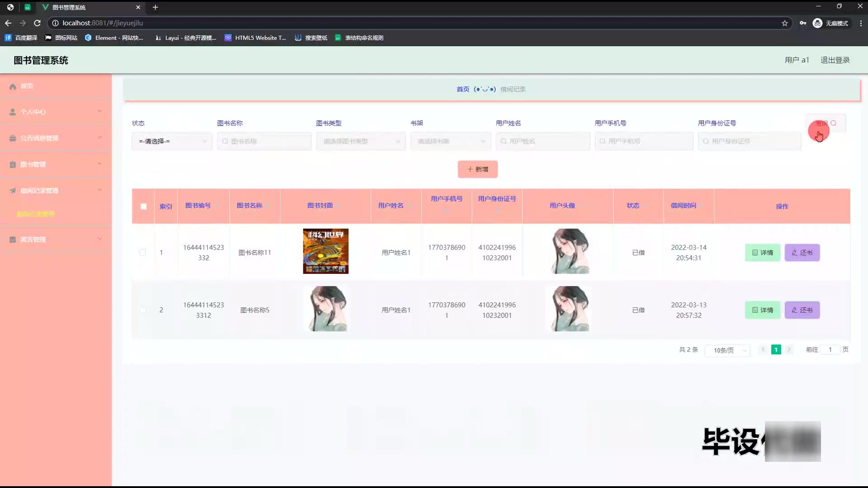Click 详情 for 图书名称5
This screenshot has width=868, height=488.
[763, 310]
